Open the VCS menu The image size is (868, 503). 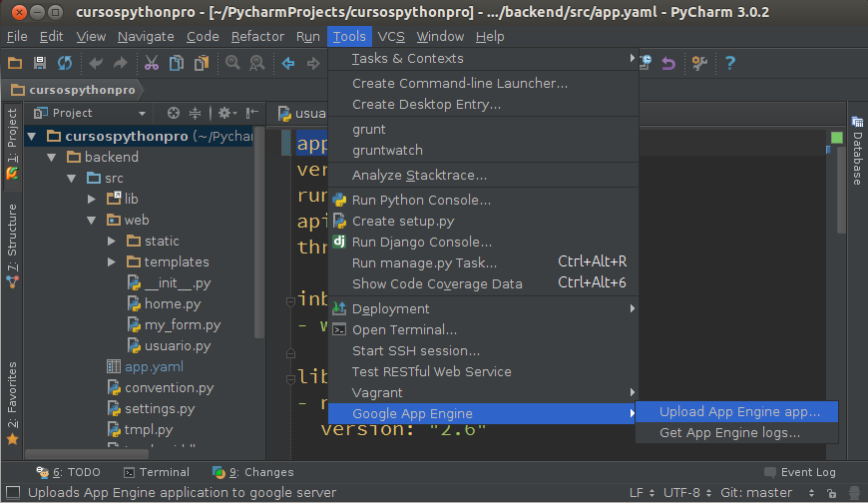point(391,37)
